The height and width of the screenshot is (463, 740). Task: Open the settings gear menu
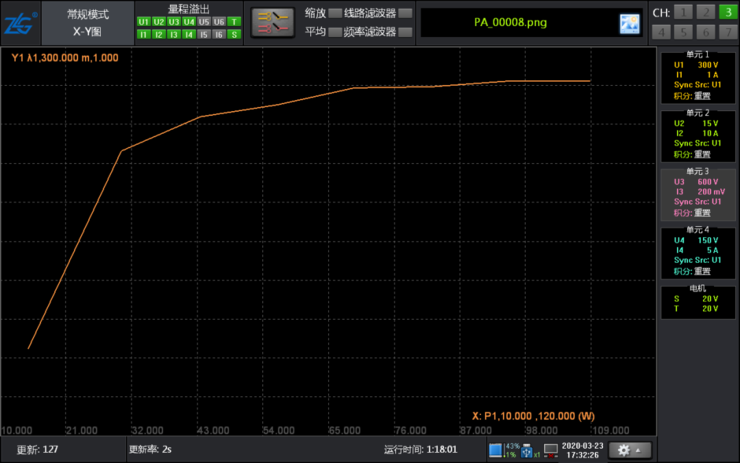630,450
